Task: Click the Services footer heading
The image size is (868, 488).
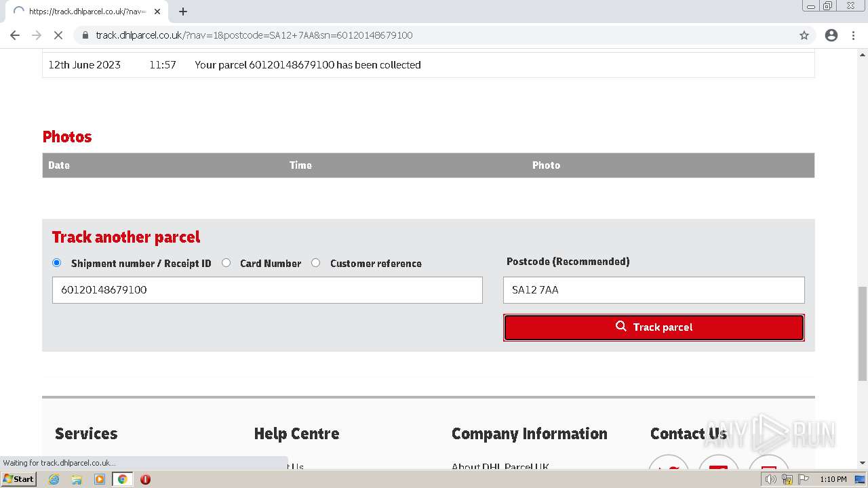Action: click(x=86, y=434)
